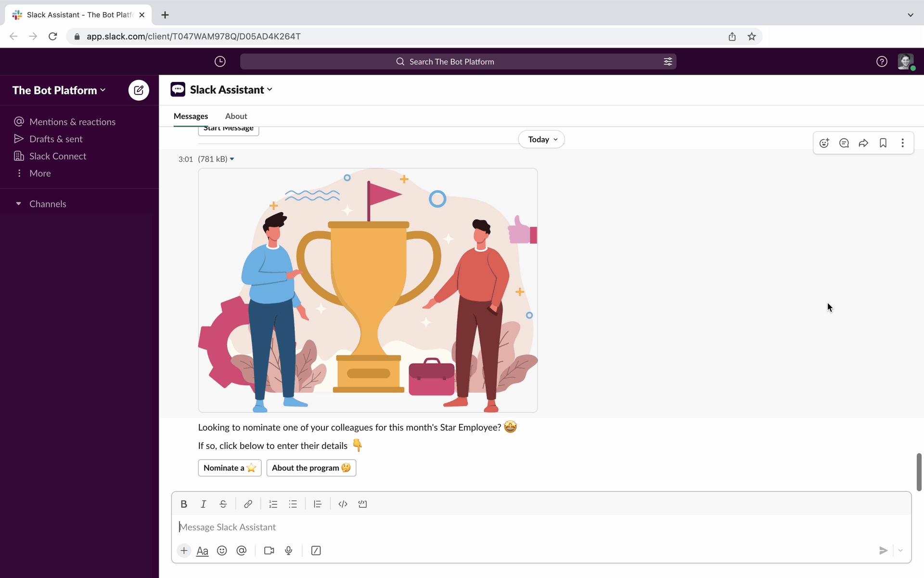This screenshot has height=578, width=924.
Task: Click the browser address bar URL
Action: pyautogui.click(x=193, y=37)
